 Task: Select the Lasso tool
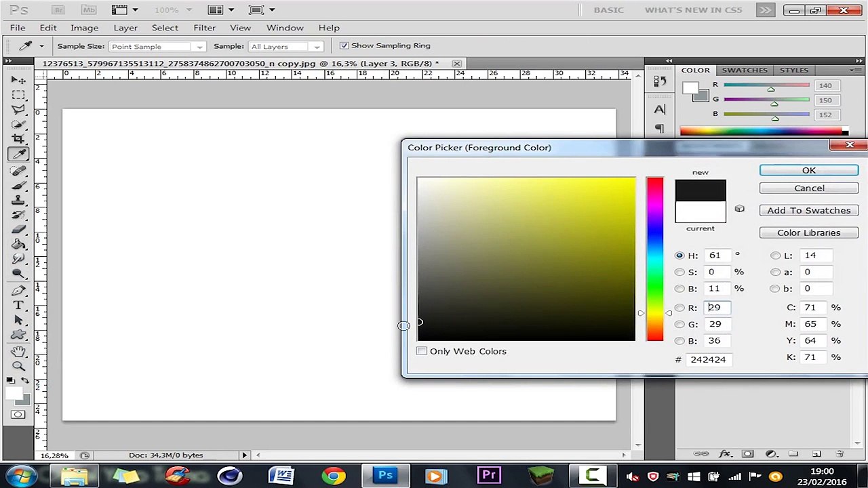18,110
